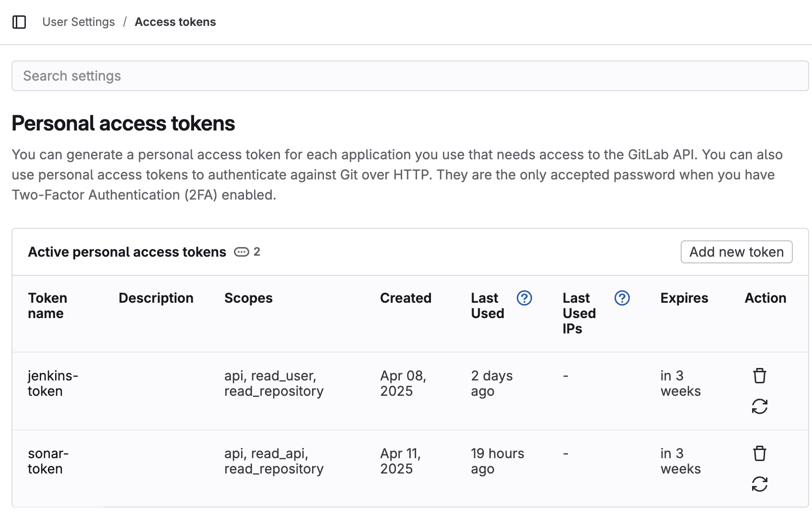Click the token count badge icon
This screenshot has width=812, height=521.
coord(242,252)
